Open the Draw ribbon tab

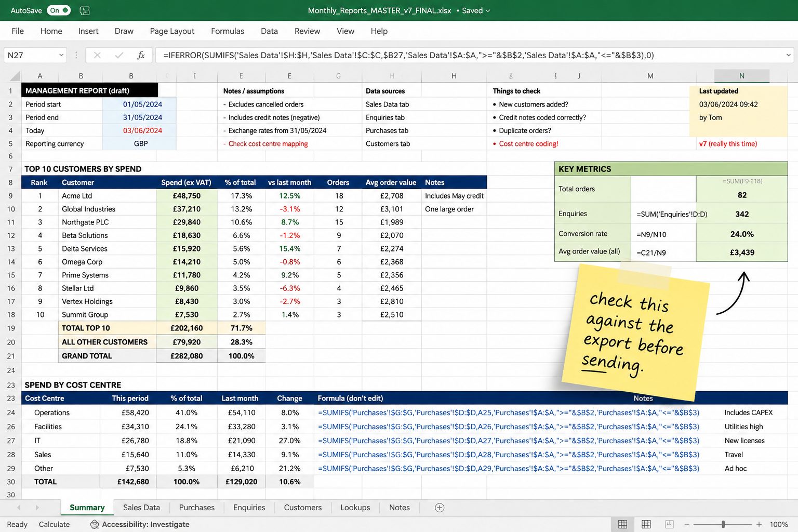(x=124, y=31)
